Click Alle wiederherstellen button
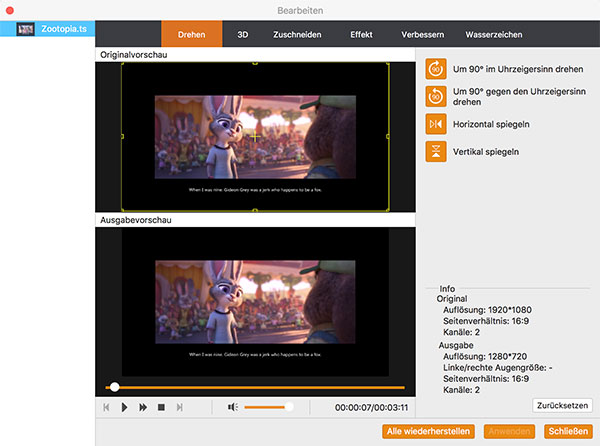This screenshot has height=446, width=600. (428, 431)
